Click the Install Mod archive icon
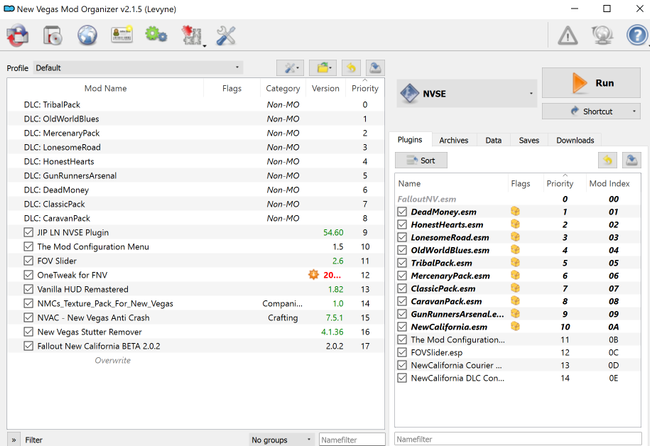 tap(17, 35)
